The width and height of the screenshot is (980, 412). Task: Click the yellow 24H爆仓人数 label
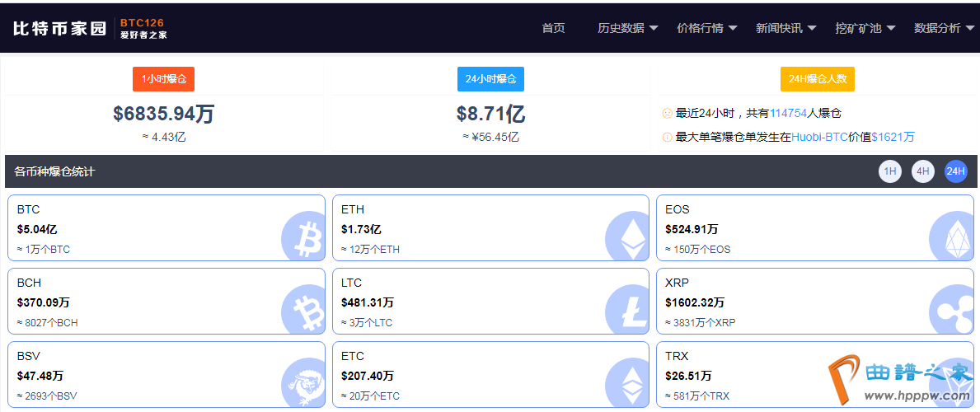tap(817, 79)
